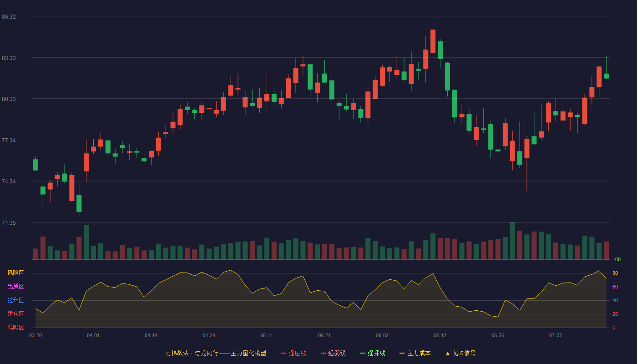This screenshot has height=364, width=637.
Task: Click the 04-01 date axis label
Action: [93, 335]
